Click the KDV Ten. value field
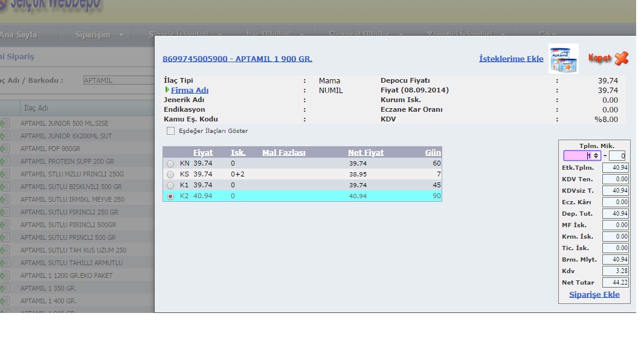The image size is (644, 345). 615,179
